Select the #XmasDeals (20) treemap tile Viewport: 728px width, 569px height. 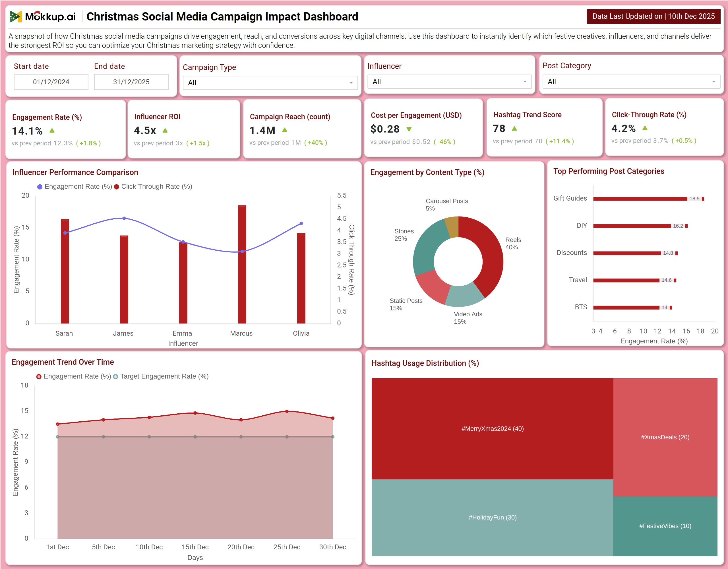(x=665, y=437)
